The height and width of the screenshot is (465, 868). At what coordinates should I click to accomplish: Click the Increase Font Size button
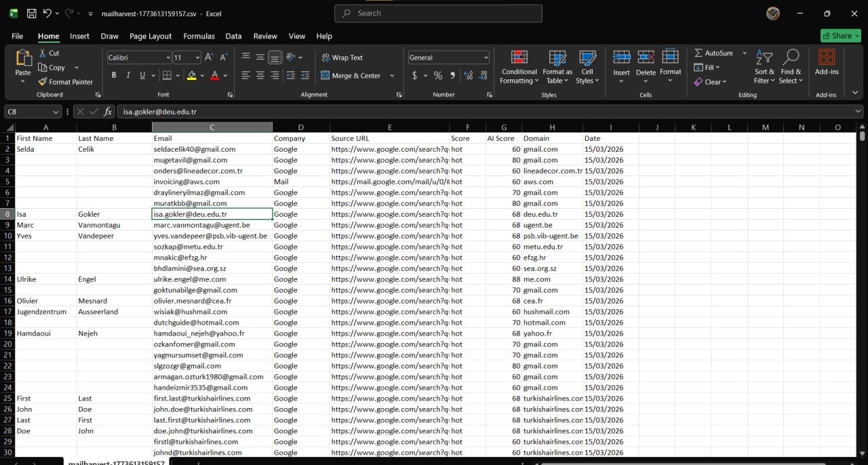208,57
